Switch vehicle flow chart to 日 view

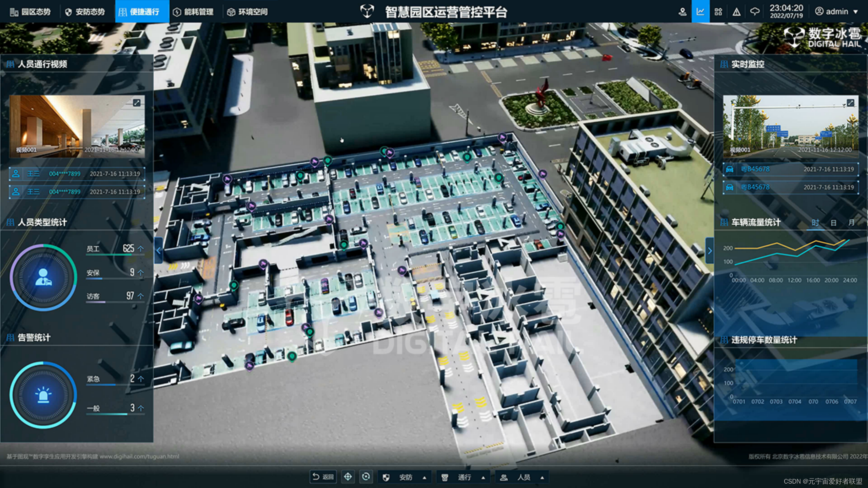tap(833, 223)
